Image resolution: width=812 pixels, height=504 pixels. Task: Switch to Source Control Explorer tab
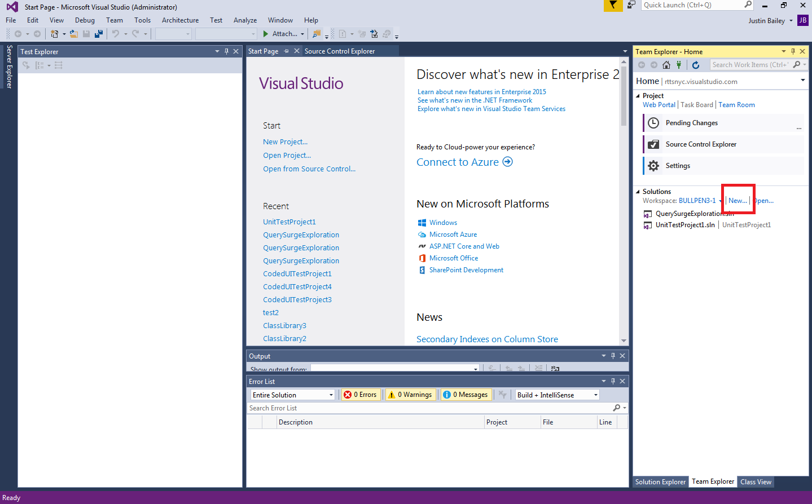(x=340, y=51)
